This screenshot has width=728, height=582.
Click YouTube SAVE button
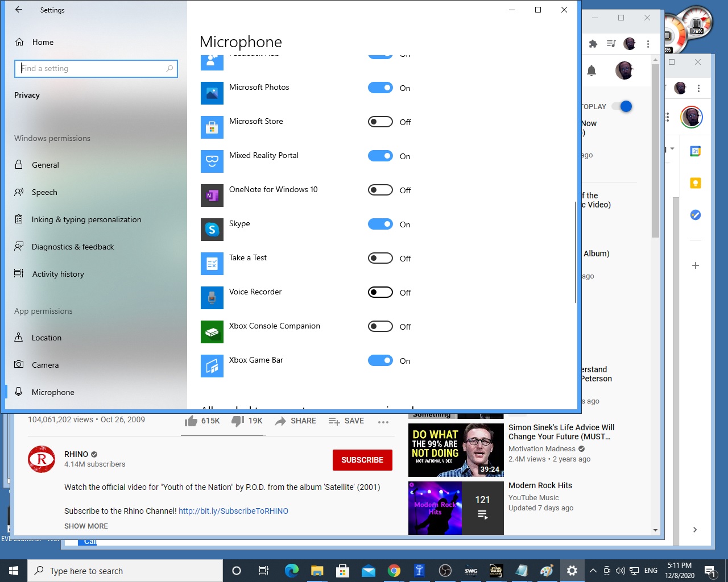click(x=346, y=421)
